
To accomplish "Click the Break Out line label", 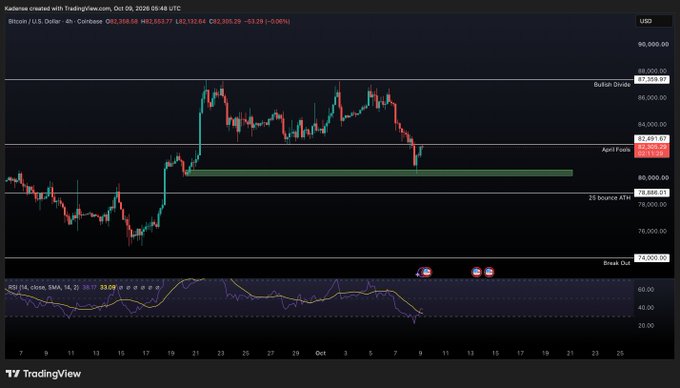I will pos(617,263).
